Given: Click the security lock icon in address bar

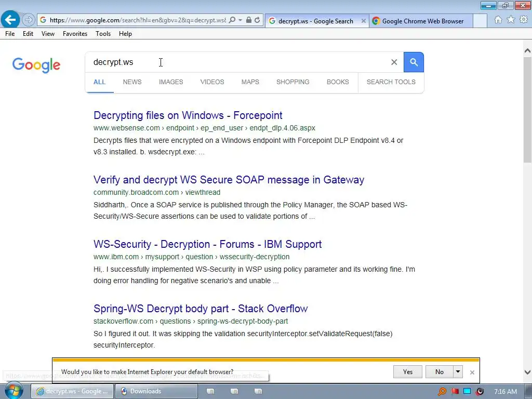Looking at the screenshot, I should [249, 20].
